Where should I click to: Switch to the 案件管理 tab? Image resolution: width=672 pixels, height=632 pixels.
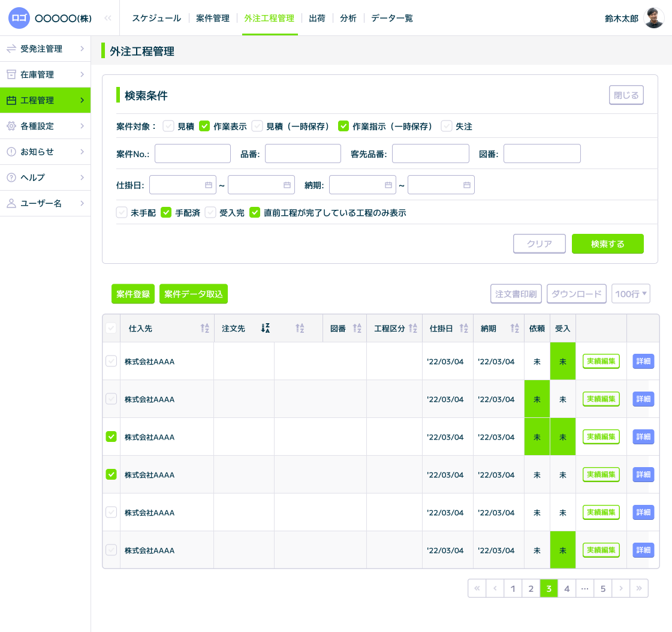213,18
